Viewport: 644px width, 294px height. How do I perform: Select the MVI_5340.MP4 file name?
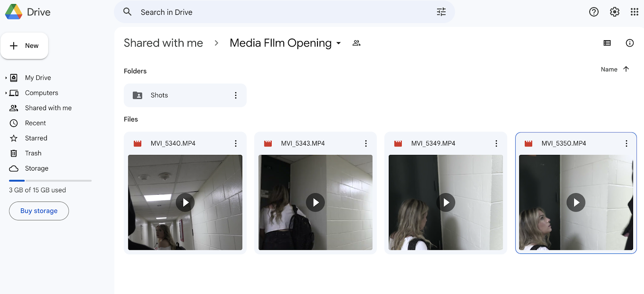pos(173,144)
